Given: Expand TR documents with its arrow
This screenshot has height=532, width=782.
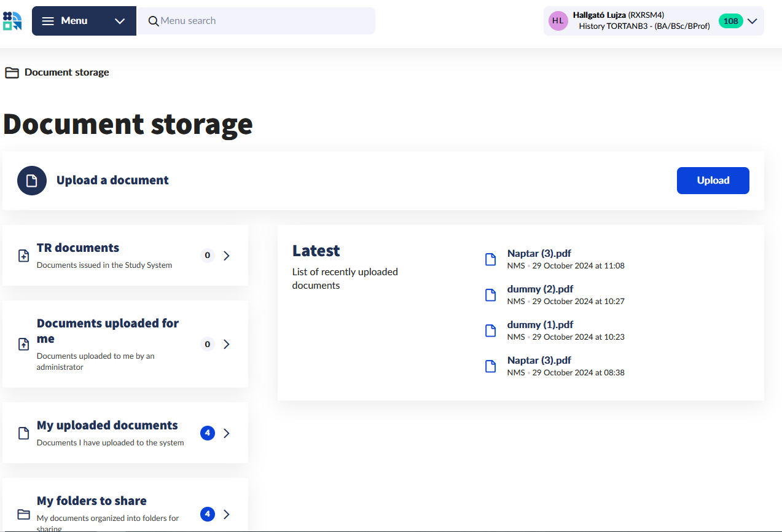Looking at the screenshot, I should [227, 256].
